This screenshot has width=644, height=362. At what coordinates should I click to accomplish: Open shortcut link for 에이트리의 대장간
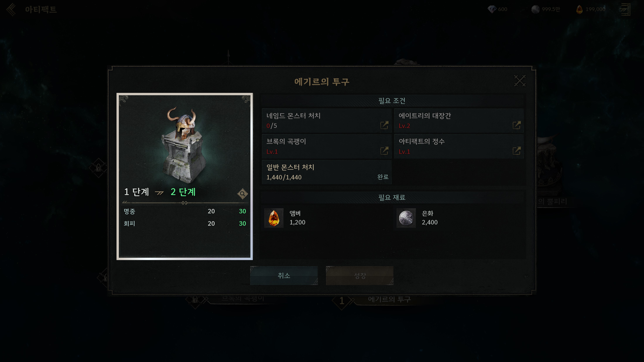coord(517,125)
